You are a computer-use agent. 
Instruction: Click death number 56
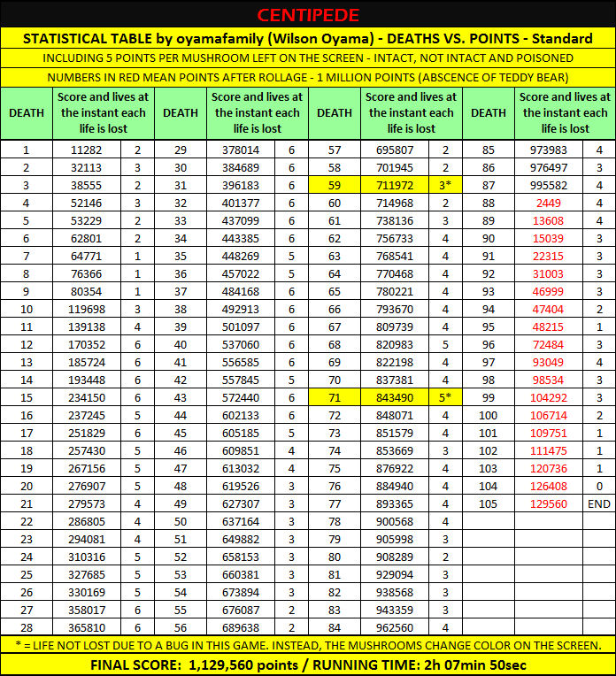pos(181,627)
